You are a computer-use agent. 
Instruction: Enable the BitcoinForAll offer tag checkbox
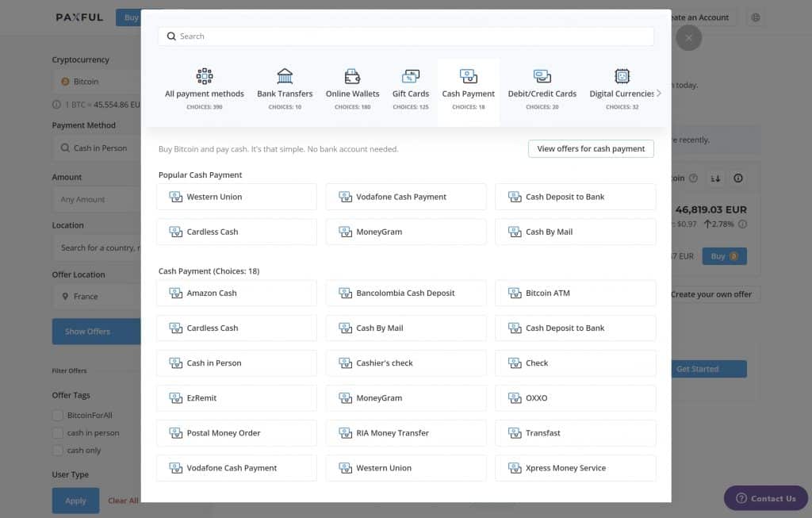pos(57,415)
